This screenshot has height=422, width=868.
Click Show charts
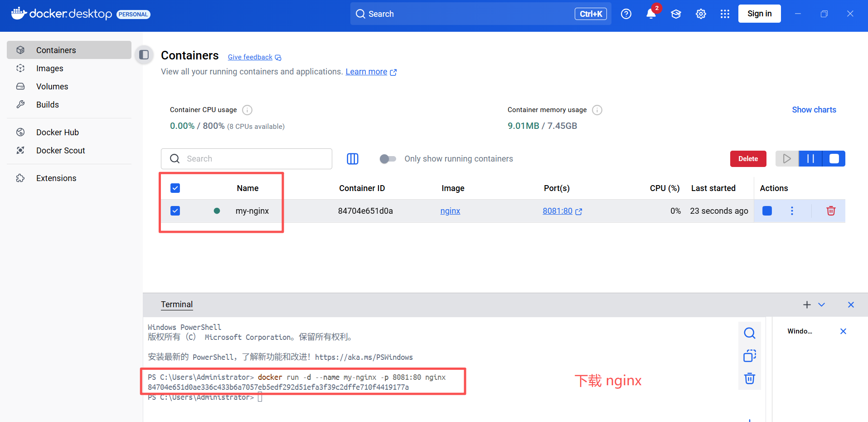pyautogui.click(x=814, y=110)
